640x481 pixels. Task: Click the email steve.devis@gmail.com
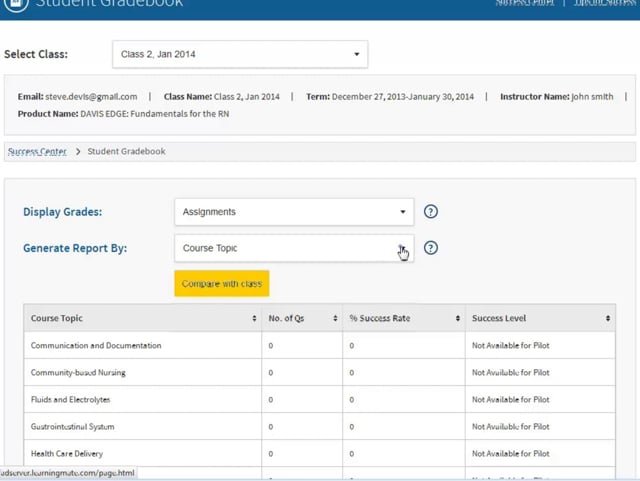91,97
